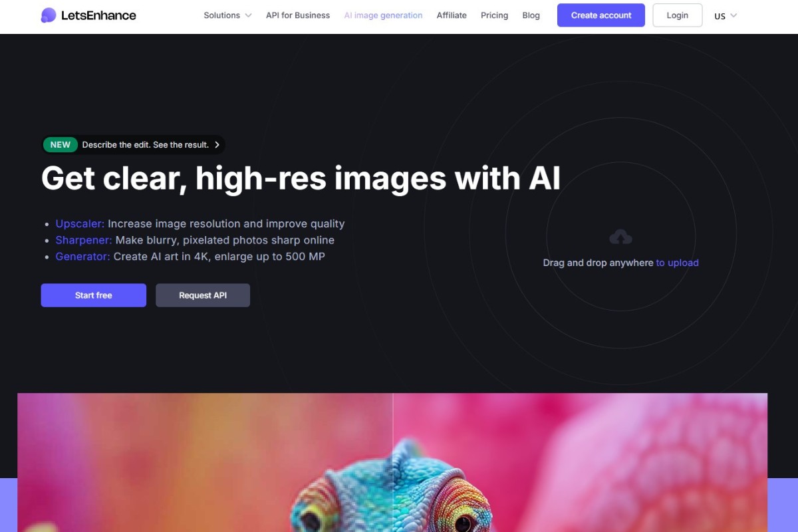
Task: Click the green NEW badge
Action: (61, 144)
